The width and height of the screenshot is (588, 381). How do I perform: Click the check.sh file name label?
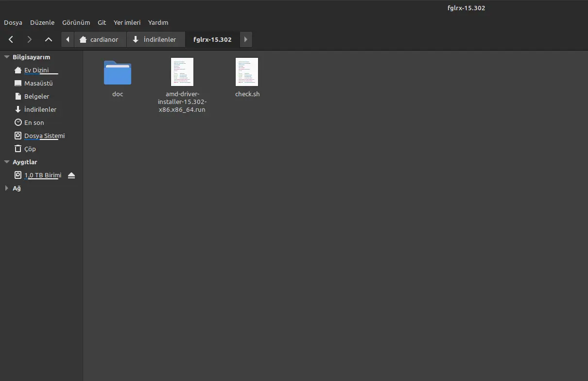247,94
